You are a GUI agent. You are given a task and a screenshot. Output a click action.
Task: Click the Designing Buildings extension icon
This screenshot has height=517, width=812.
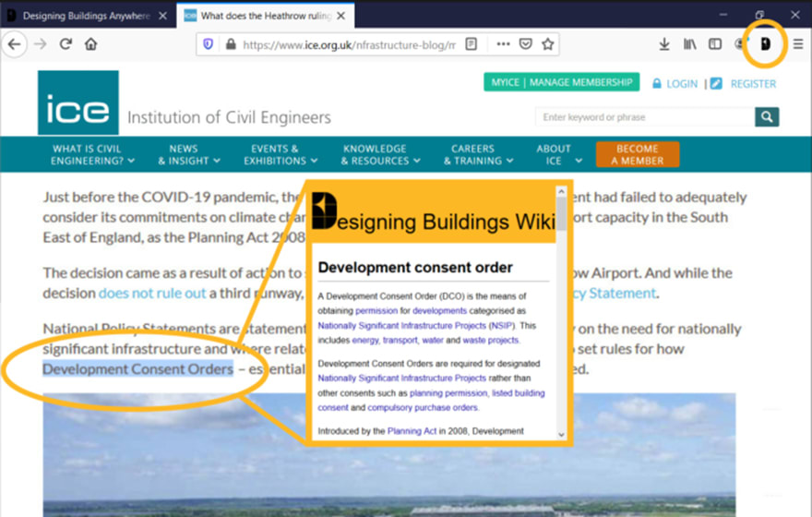click(765, 44)
